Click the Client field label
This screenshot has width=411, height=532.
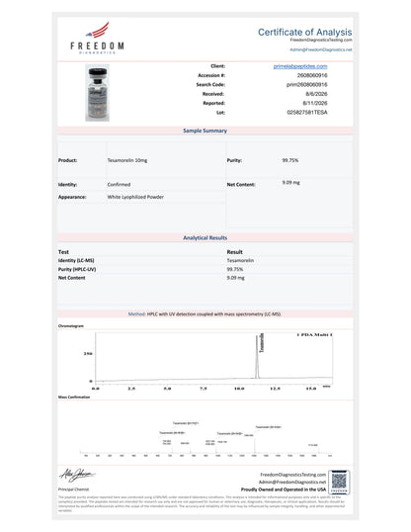click(217, 66)
